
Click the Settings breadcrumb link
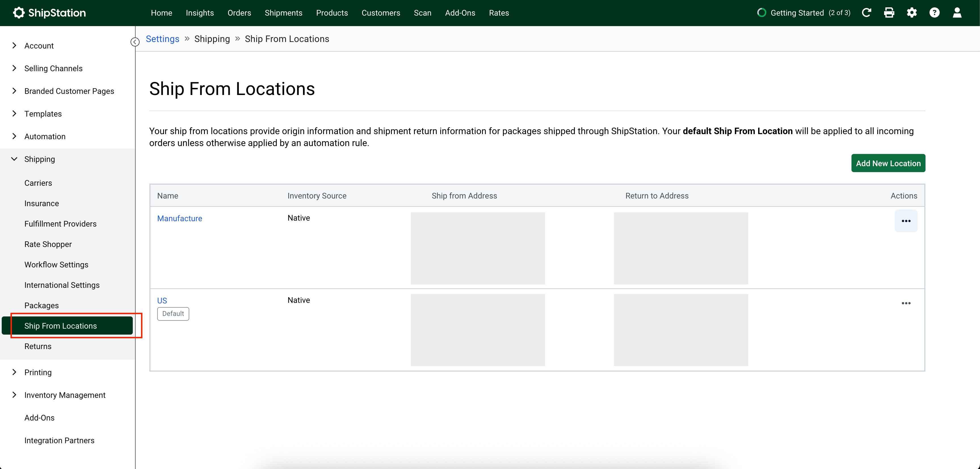point(163,39)
